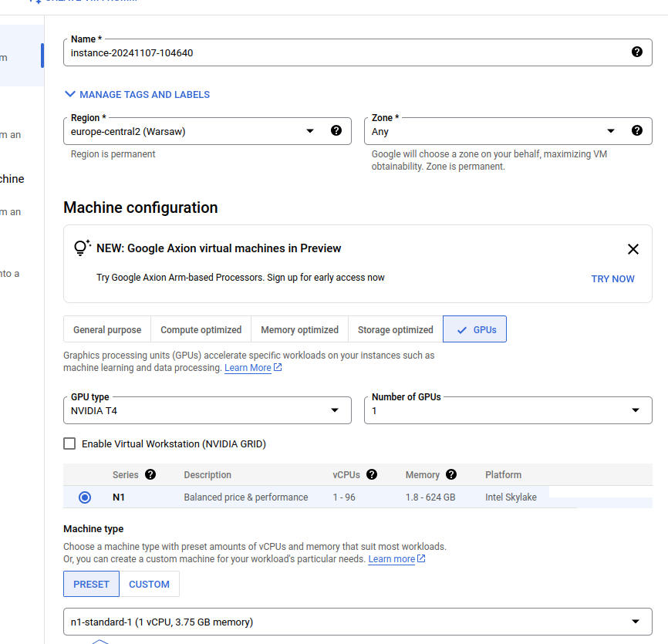Switch to Memory optimized tab
The image size is (668, 644).
tap(299, 329)
